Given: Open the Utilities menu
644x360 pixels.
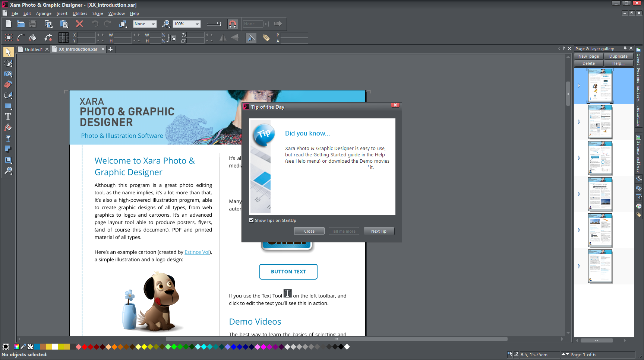Looking at the screenshot, I should click(x=80, y=13).
